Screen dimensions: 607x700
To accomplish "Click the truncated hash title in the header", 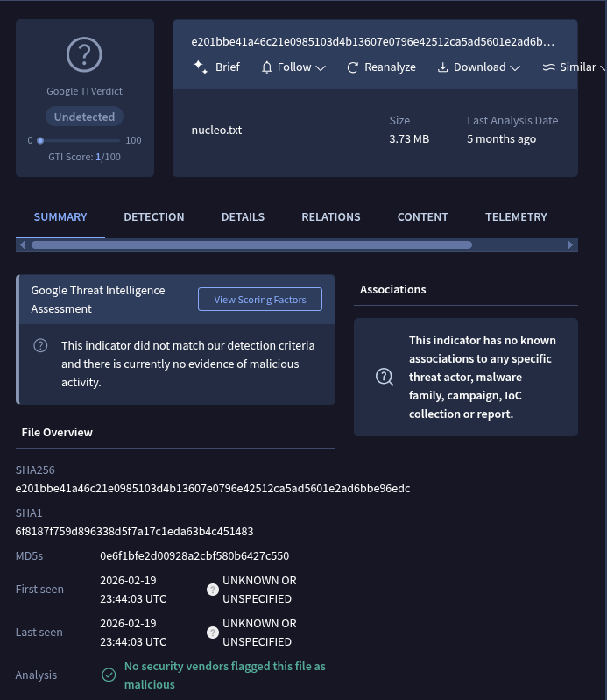I will tap(372, 41).
